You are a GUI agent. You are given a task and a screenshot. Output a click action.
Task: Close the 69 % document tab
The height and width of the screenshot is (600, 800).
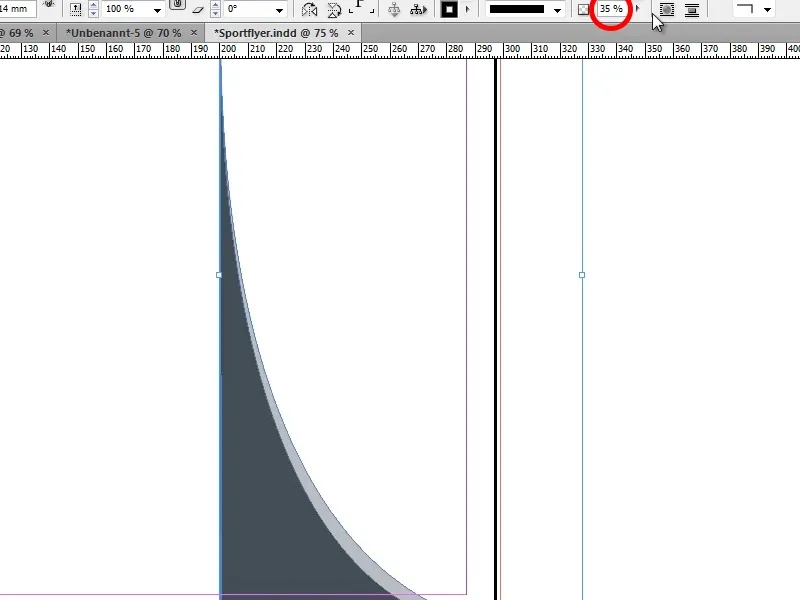pos(46,33)
